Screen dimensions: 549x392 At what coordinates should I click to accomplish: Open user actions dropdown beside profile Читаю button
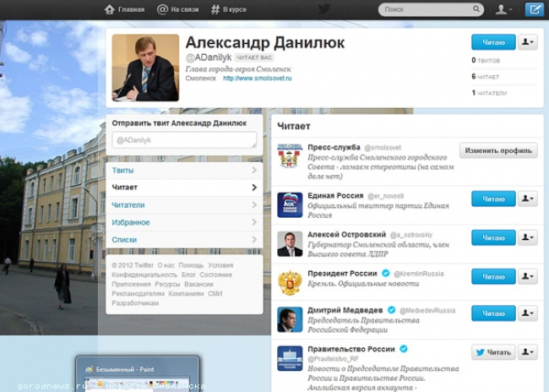pyautogui.click(x=527, y=41)
